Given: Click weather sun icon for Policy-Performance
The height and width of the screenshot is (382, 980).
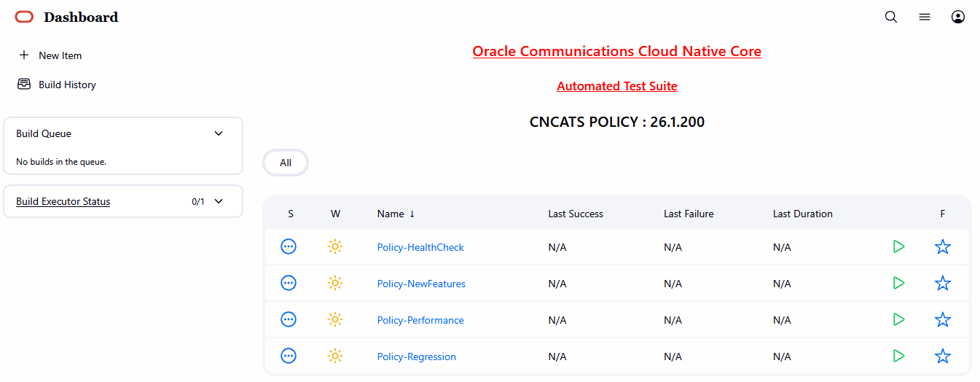Looking at the screenshot, I should (335, 319).
